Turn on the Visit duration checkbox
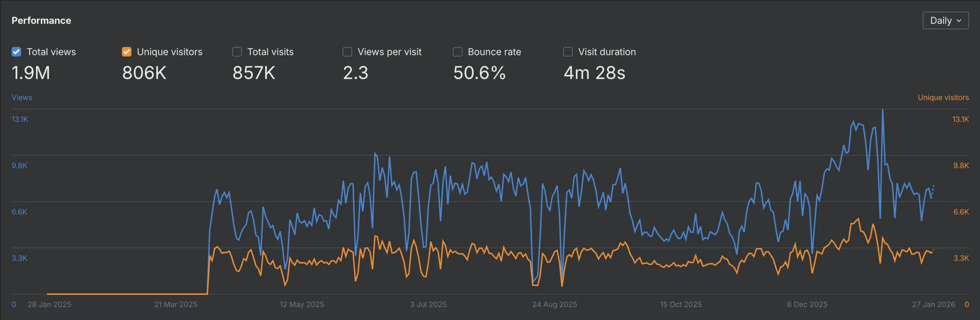 568,52
